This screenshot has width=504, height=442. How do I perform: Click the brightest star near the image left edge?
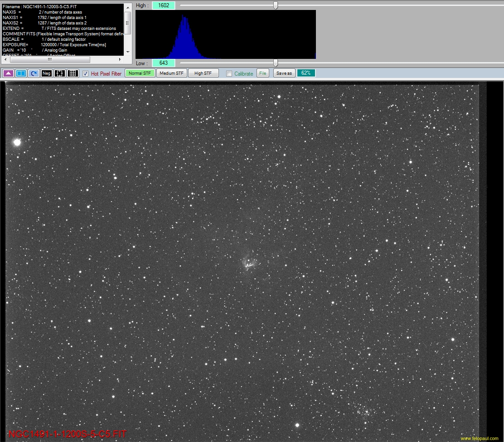[17, 142]
